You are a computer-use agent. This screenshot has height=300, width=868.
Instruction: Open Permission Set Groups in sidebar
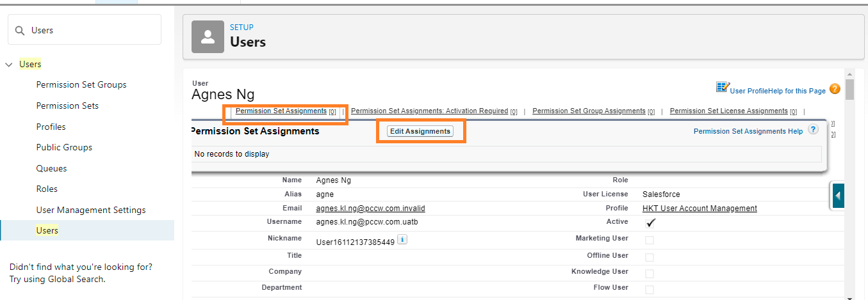pyautogui.click(x=81, y=84)
